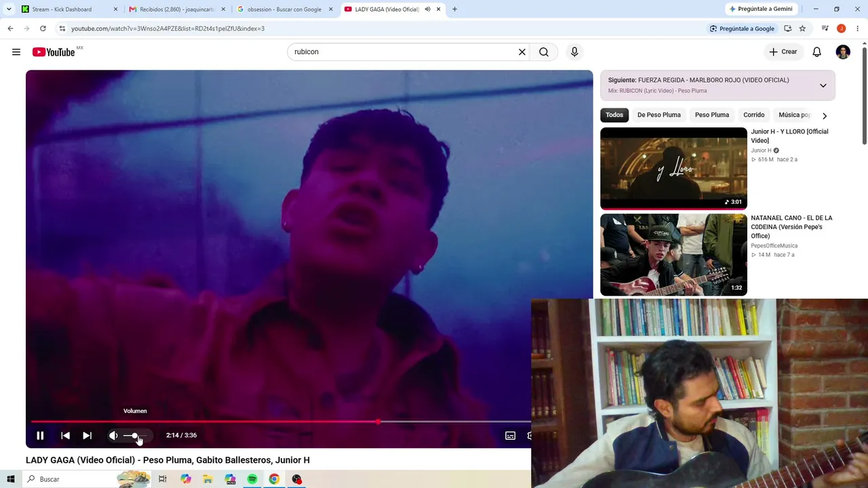
Task: Skip back to the previous video
Action: coord(65,436)
